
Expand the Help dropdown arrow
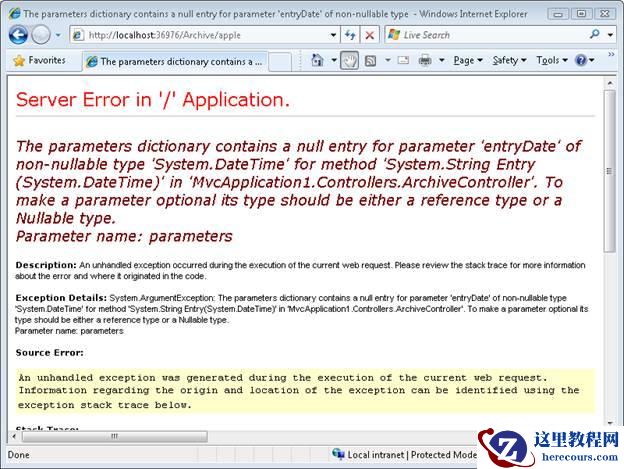coord(592,60)
